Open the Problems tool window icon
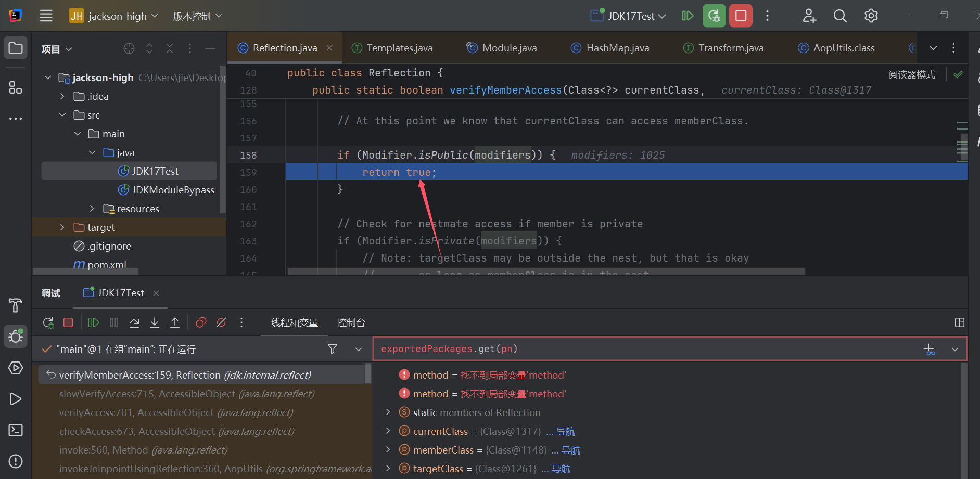The width and height of the screenshot is (980, 479). (16, 461)
